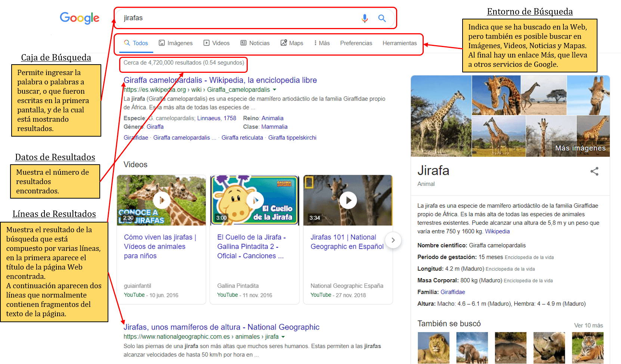Click 'Más imágenes' on giraffe photos

580,148
